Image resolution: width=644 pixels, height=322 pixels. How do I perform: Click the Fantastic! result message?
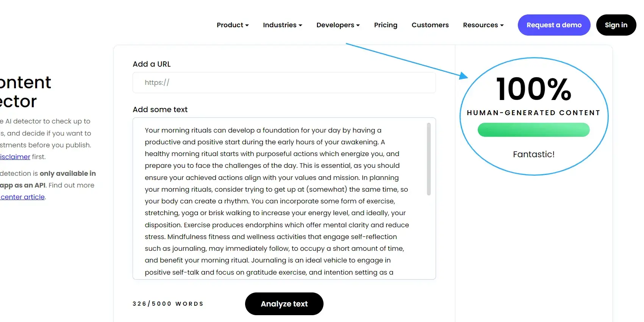(533, 154)
